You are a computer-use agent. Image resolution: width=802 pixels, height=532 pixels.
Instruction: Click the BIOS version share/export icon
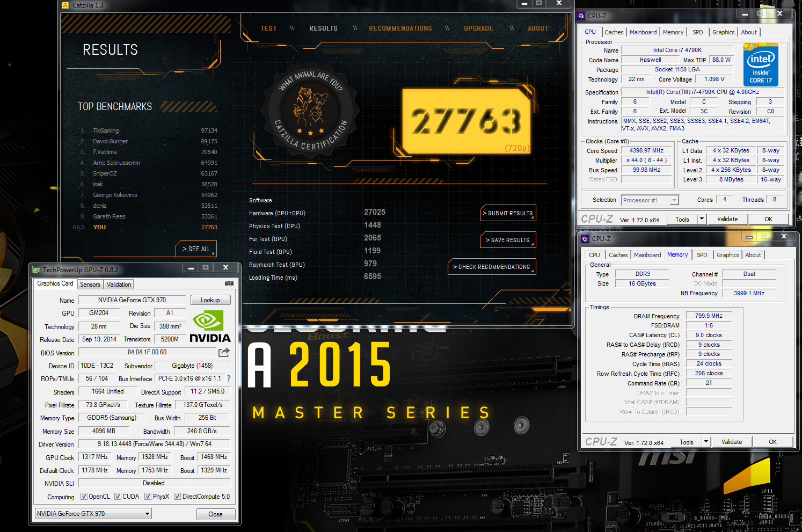[x=224, y=352]
